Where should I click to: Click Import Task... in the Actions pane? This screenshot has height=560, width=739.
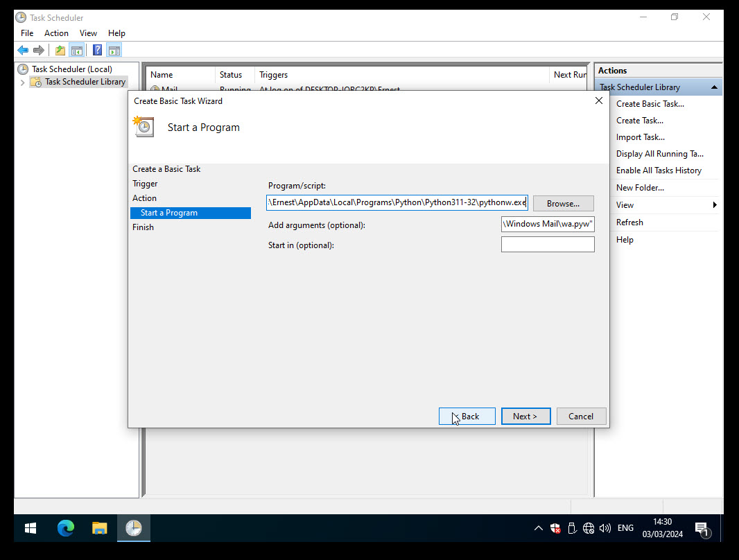pyautogui.click(x=640, y=137)
